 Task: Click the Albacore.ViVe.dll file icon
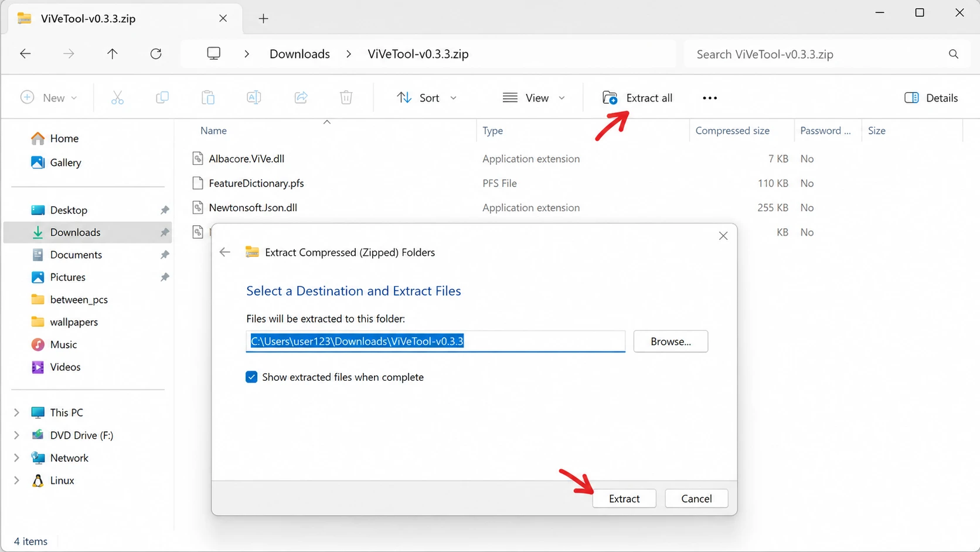point(198,158)
